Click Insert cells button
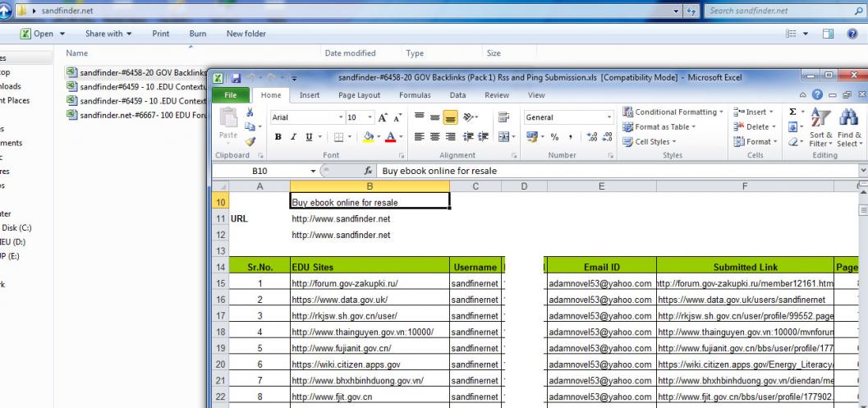Viewport: 868px width, 408px height. click(753, 112)
